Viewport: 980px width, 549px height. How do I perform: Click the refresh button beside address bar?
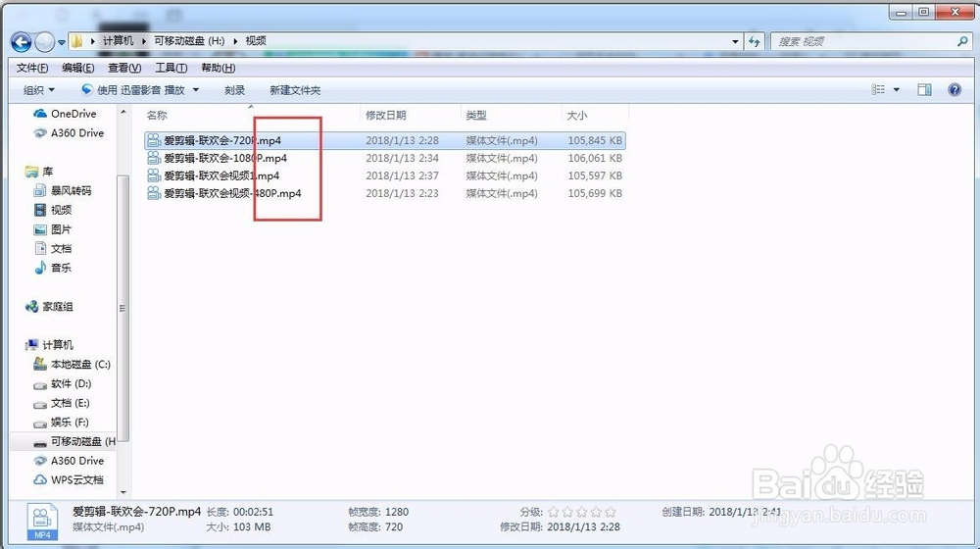pos(755,42)
